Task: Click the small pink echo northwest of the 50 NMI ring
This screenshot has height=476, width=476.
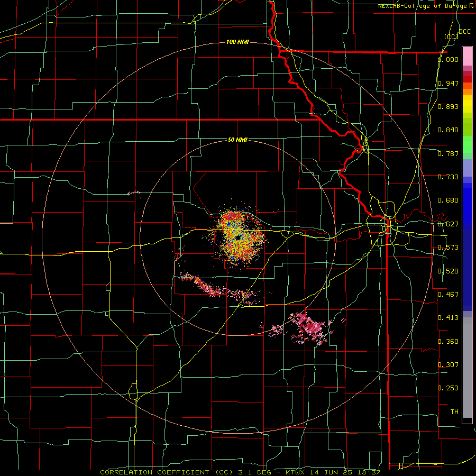Action: point(134,193)
